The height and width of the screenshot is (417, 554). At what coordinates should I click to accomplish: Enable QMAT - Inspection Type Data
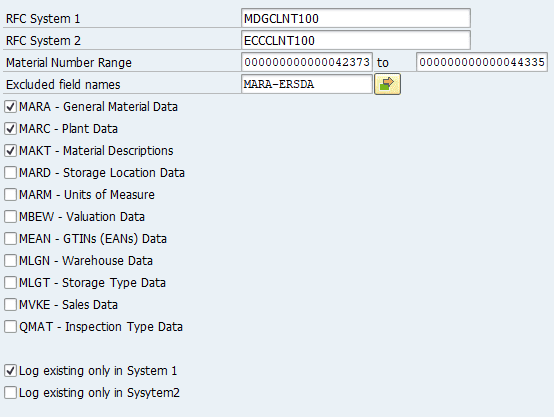click(x=11, y=327)
